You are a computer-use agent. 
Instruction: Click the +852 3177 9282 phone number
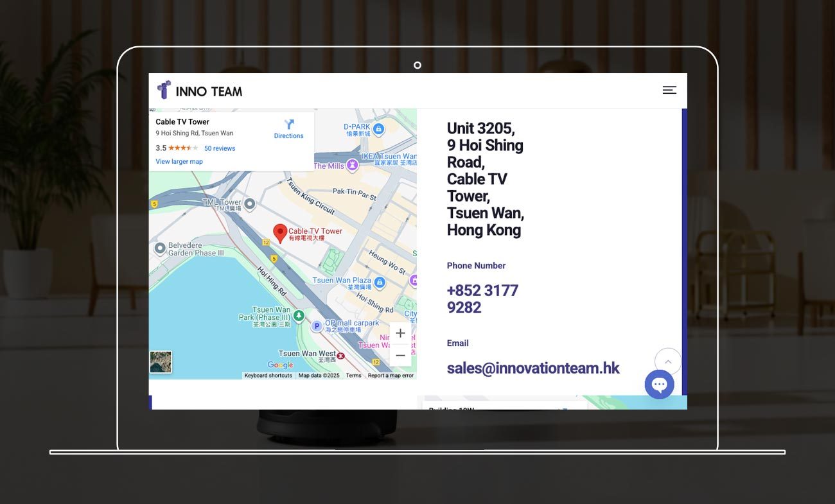[x=482, y=299]
